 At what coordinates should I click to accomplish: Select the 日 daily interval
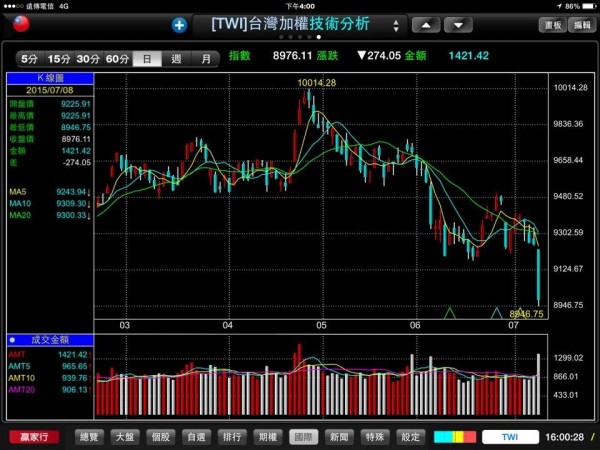(x=147, y=59)
